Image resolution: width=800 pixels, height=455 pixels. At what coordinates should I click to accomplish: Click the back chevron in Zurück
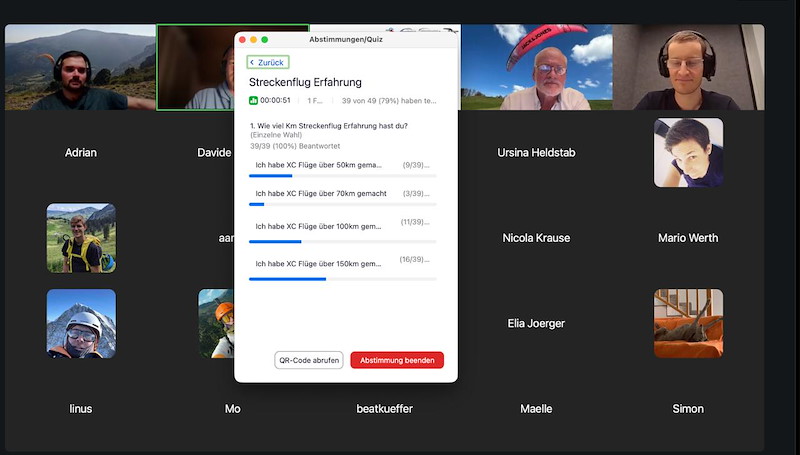pos(252,62)
